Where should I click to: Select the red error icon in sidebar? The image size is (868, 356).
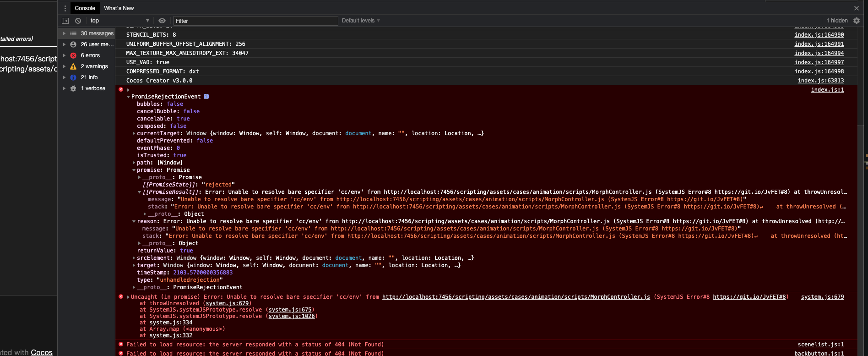click(73, 55)
